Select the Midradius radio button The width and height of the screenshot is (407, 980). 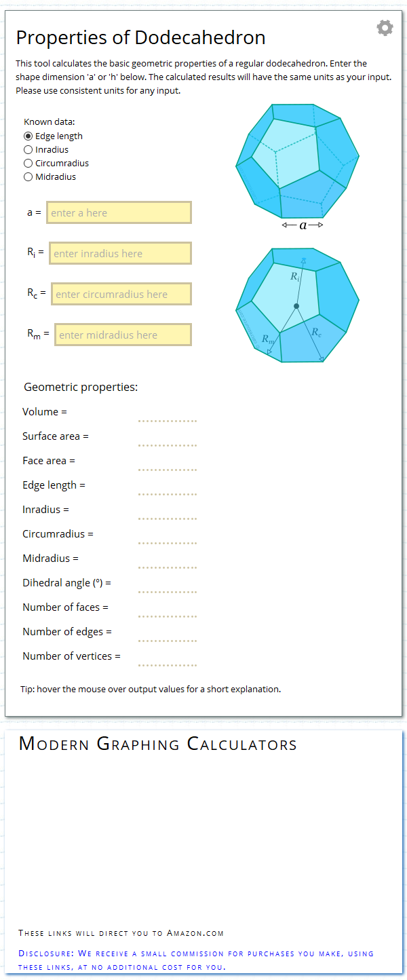(x=28, y=176)
